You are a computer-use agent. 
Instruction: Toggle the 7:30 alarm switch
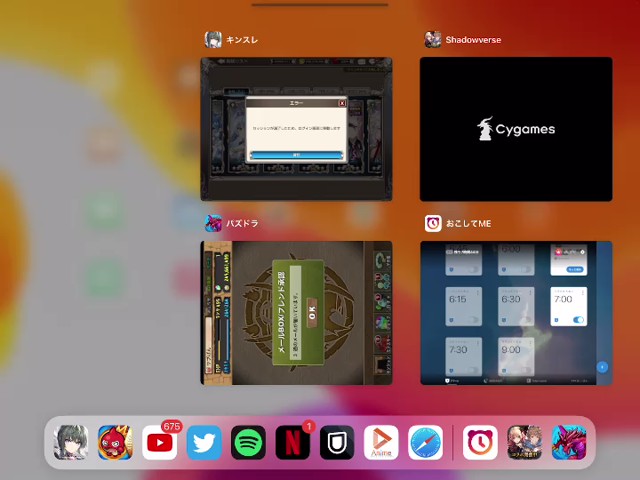(473, 371)
